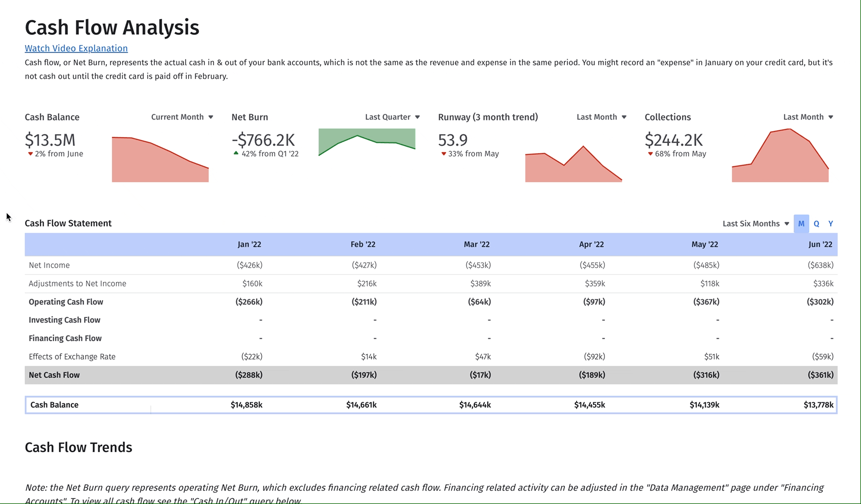
Task: Select the Jun '22 column header
Action: [x=820, y=245]
